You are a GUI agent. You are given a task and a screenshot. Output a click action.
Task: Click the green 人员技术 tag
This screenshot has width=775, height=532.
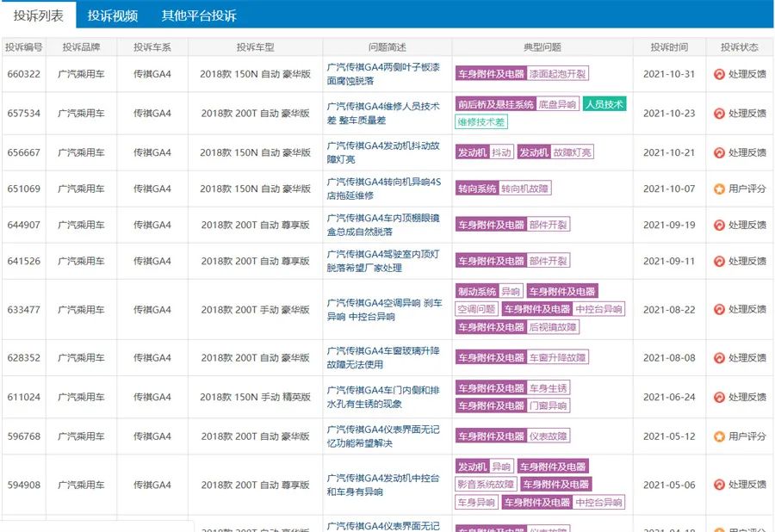point(604,104)
